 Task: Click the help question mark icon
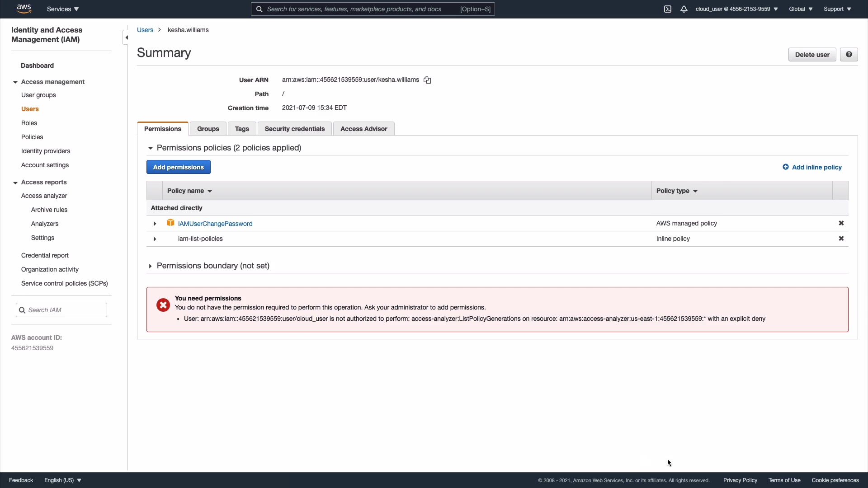[x=849, y=55]
